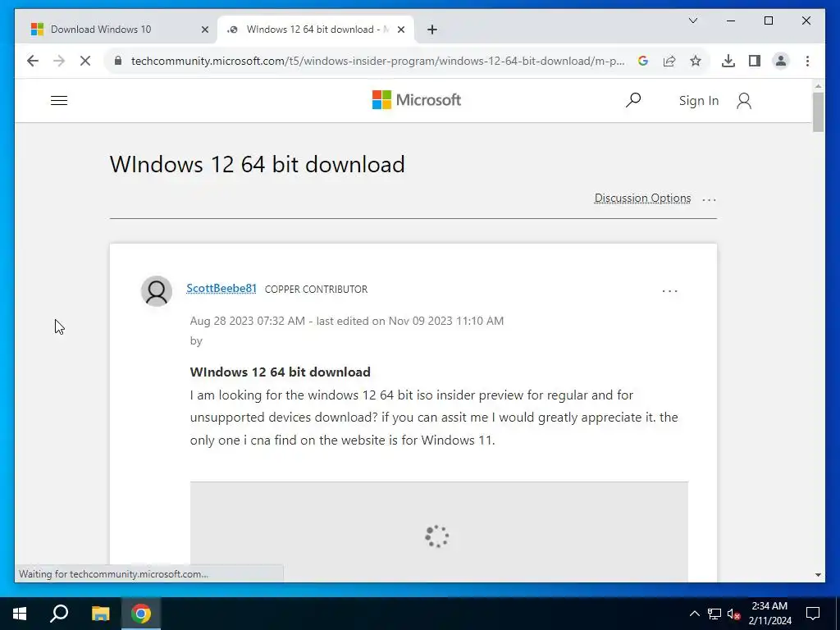The image size is (840, 630).
Task: Open Chrome three-dot menu
Action: click(x=807, y=61)
